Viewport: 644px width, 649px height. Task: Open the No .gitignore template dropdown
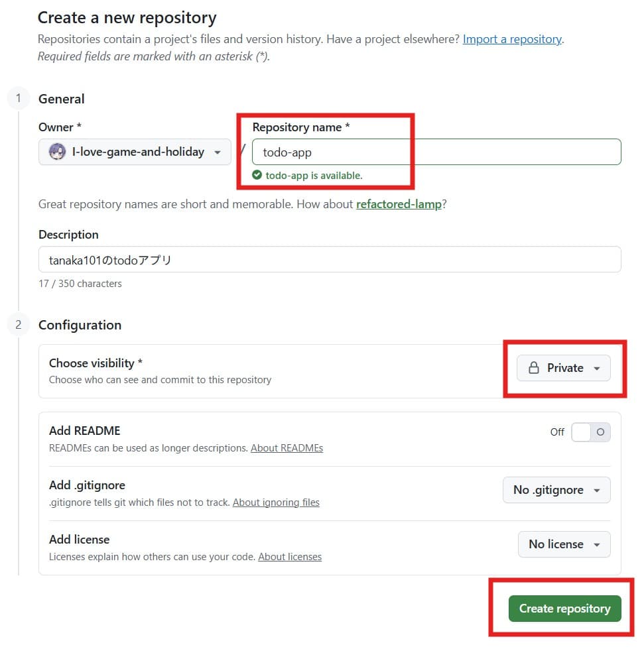(556, 490)
